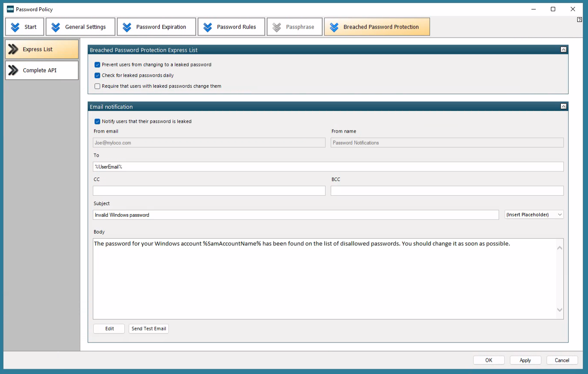Click the To field with %UserEmail%
Screen dimensions: 588x374
click(x=328, y=167)
